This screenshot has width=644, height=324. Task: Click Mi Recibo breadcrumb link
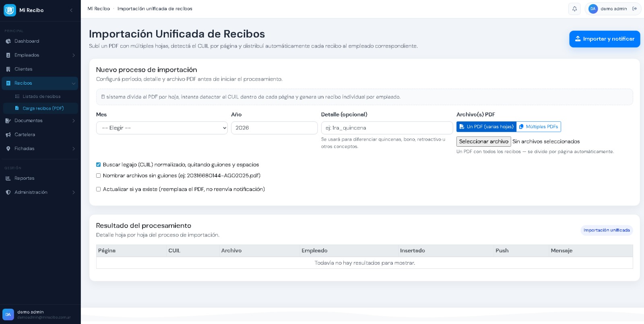99,8
